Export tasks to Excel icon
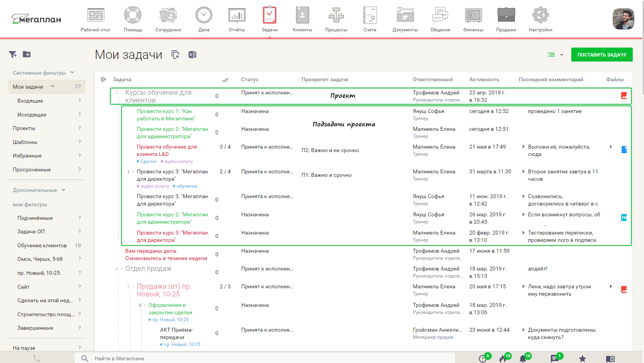Image resolution: width=644 pixels, height=363 pixels. (193, 55)
